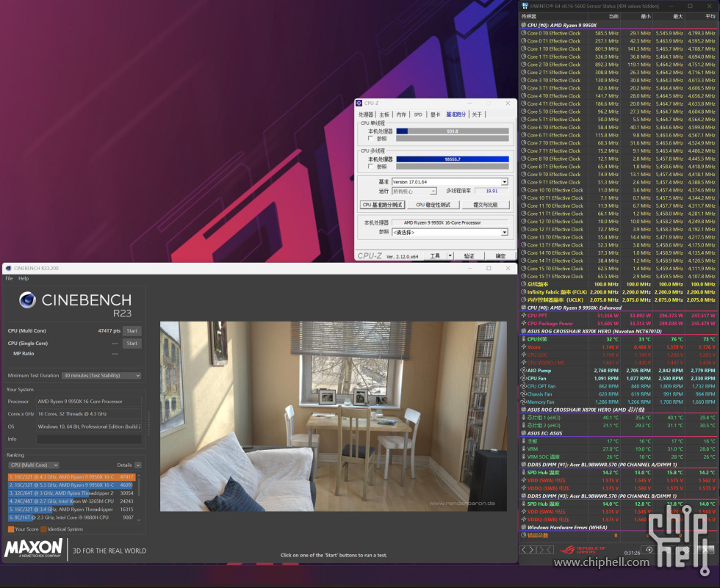This screenshot has height=588, width=720.
Task: Click CPU 基准跑分测试 button
Action: pos(382,205)
